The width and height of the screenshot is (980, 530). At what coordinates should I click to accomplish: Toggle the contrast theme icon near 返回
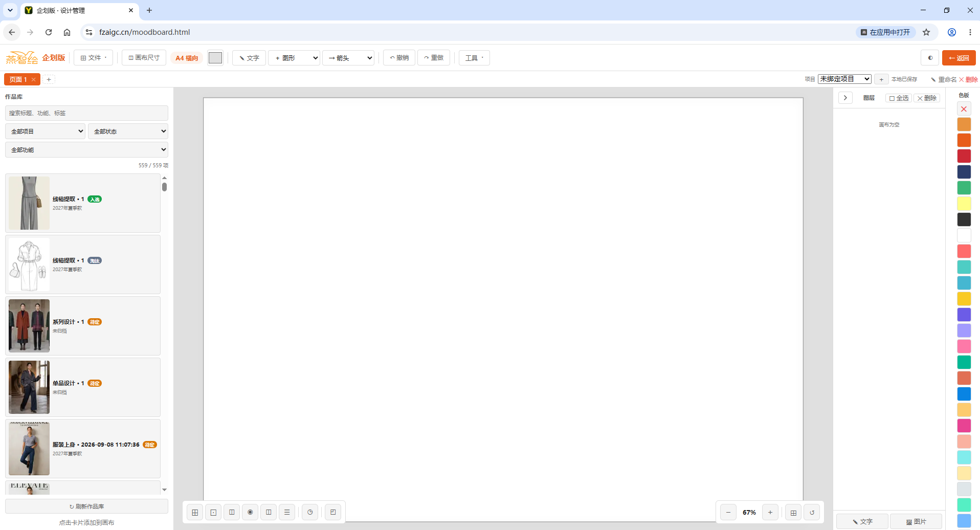click(930, 58)
